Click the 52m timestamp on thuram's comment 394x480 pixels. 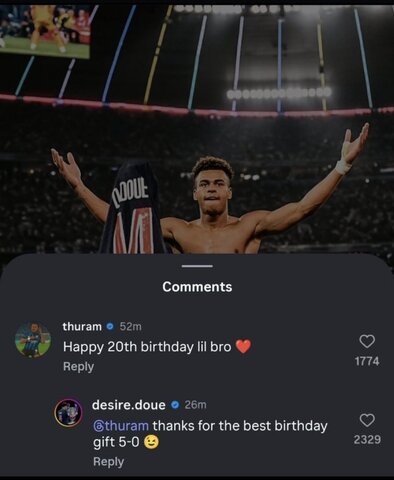tap(130, 327)
